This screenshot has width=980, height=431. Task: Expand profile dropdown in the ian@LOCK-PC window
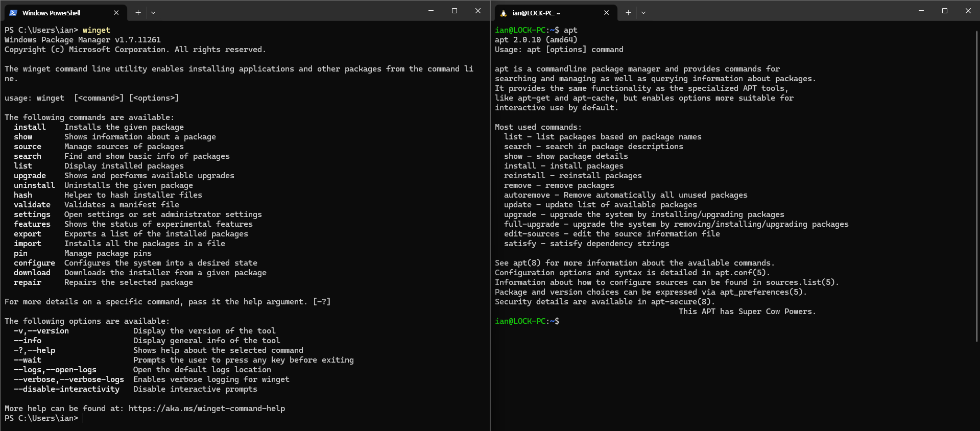(643, 13)
